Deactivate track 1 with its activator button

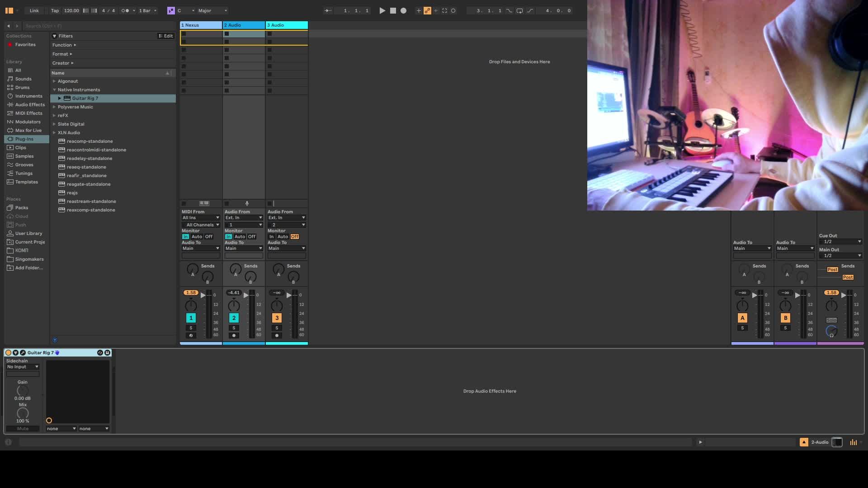191,318
